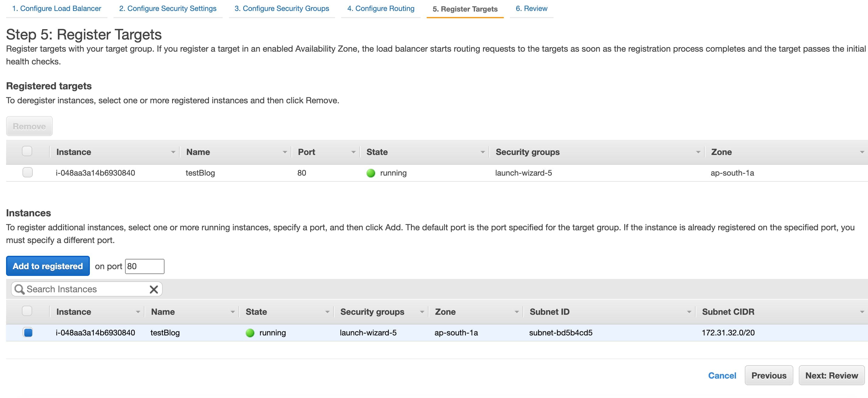Click into the Search Instances field
This screenshot has height=398, width=868.
point(87,290)
